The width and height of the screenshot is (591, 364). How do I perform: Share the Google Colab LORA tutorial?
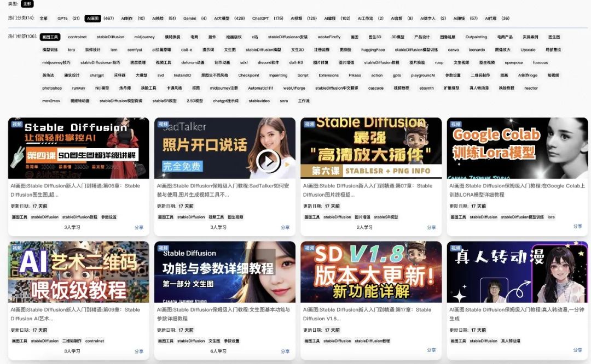pos(577,226)
